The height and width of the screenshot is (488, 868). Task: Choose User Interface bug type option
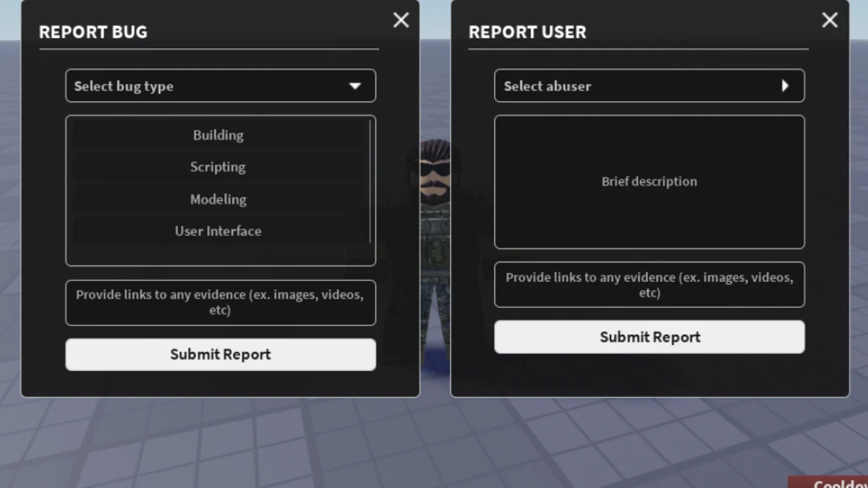218,231
